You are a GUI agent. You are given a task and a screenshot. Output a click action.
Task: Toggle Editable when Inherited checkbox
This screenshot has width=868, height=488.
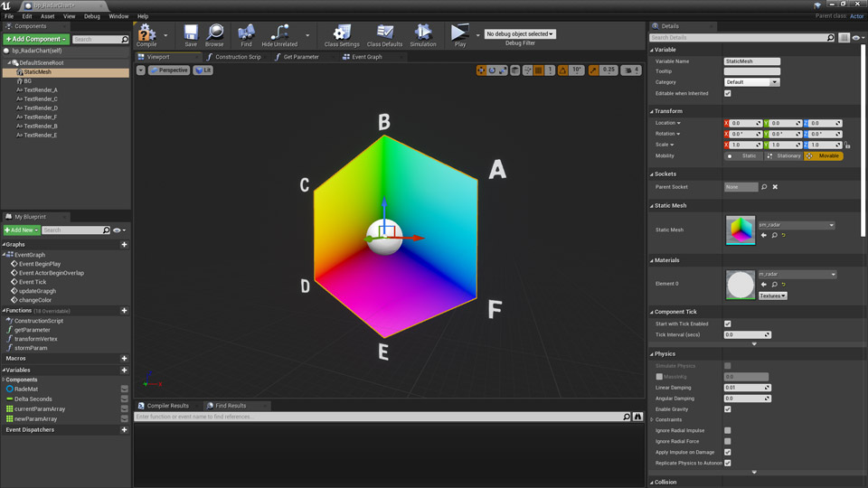tap(727, 93)
